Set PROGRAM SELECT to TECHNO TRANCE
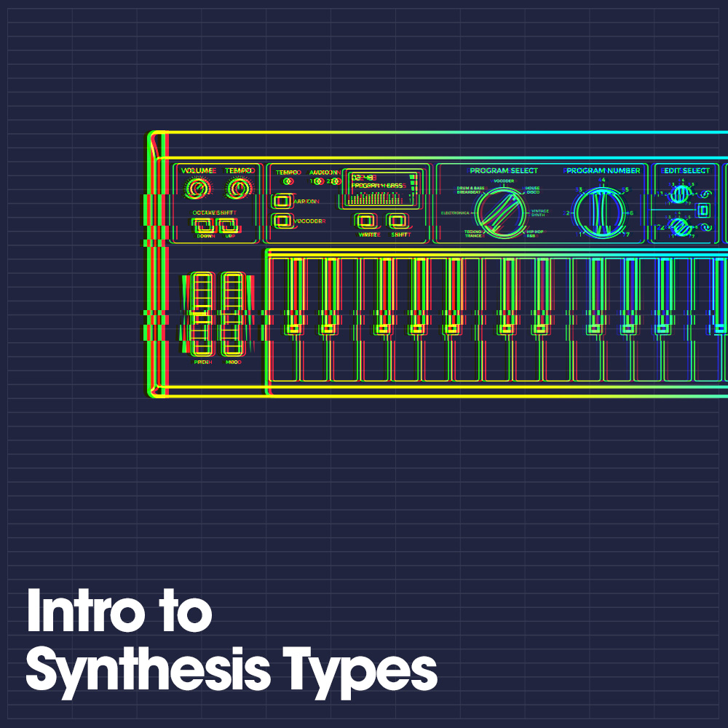This screenshot has width=728, height=728. (475, 232)
